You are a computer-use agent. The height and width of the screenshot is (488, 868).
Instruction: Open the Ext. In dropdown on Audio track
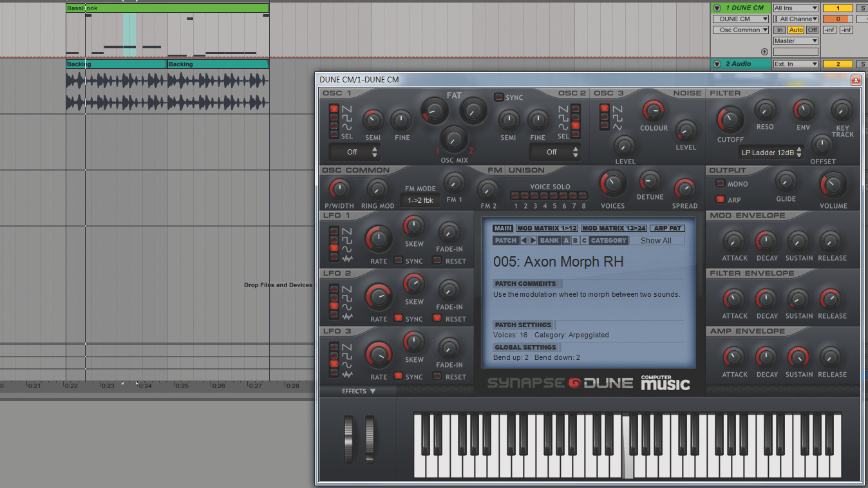796,64
